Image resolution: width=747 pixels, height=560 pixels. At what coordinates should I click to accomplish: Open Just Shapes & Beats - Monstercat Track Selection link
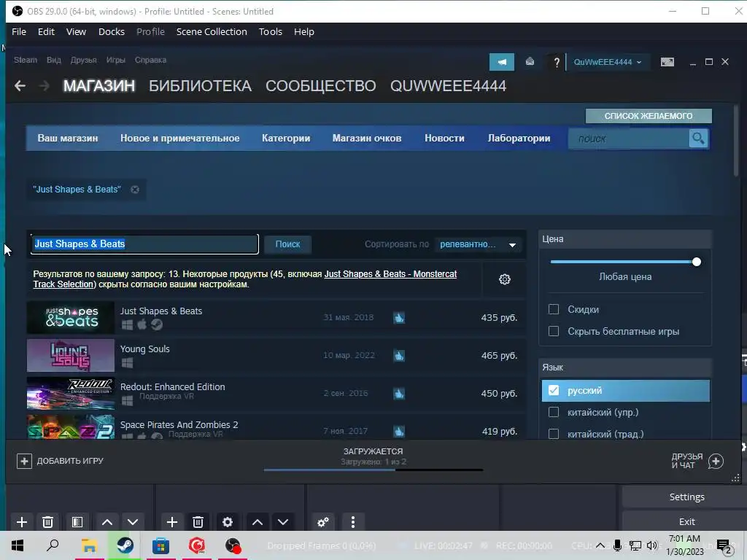coord(390,274)
